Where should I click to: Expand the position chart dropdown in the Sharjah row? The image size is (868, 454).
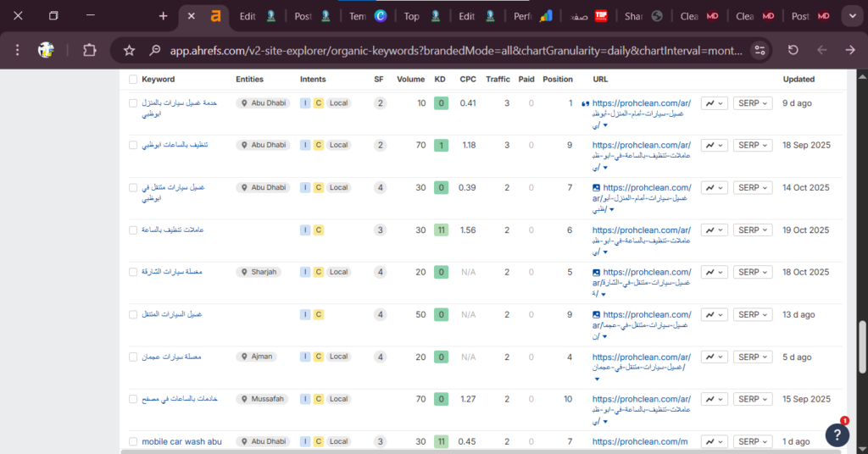click(714, 272)
